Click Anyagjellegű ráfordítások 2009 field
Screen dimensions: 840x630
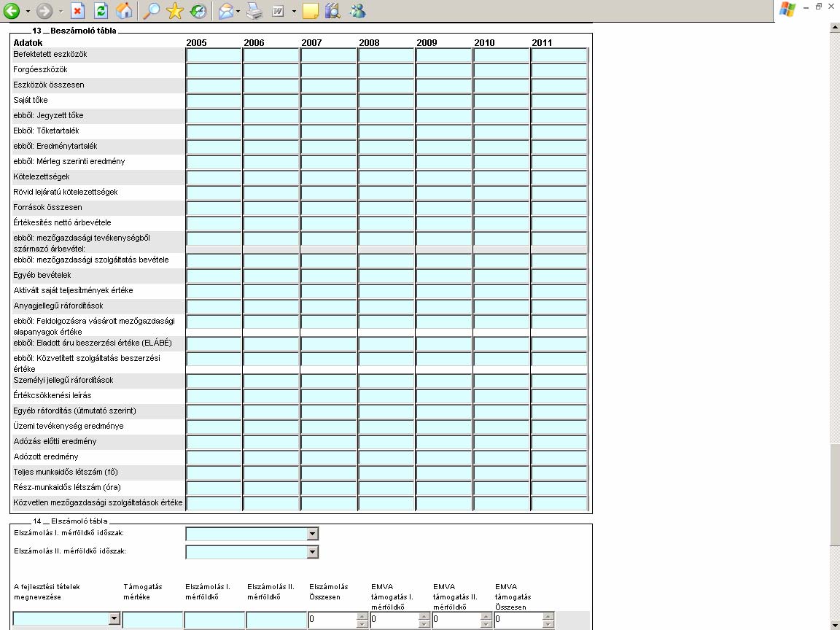pyautogui.click(x=444, y=306)
